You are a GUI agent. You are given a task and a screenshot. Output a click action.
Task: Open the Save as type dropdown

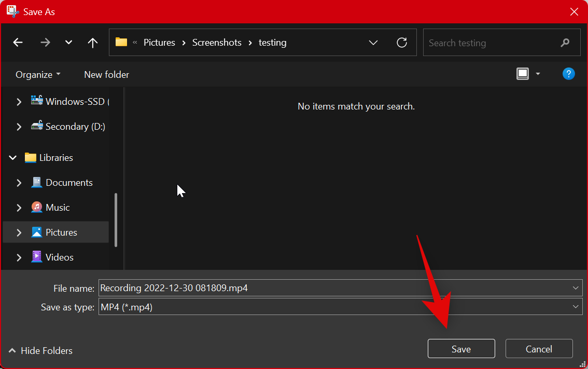[575, 307]
